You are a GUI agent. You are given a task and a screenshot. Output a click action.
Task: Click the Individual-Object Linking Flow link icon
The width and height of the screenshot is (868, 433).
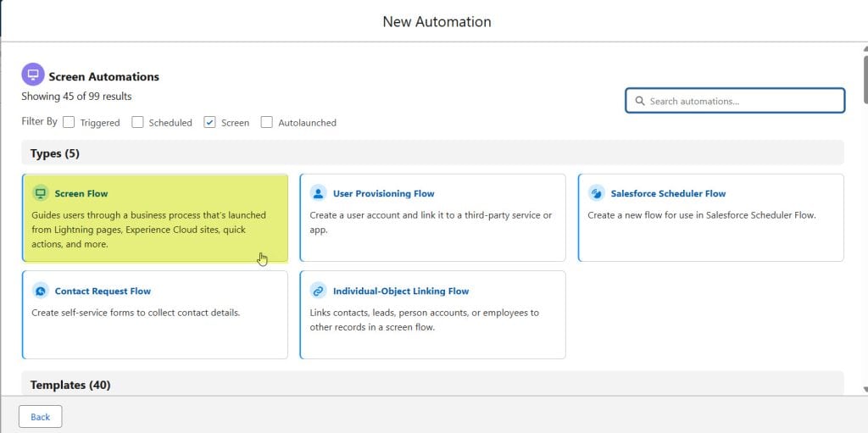[319, 291]
